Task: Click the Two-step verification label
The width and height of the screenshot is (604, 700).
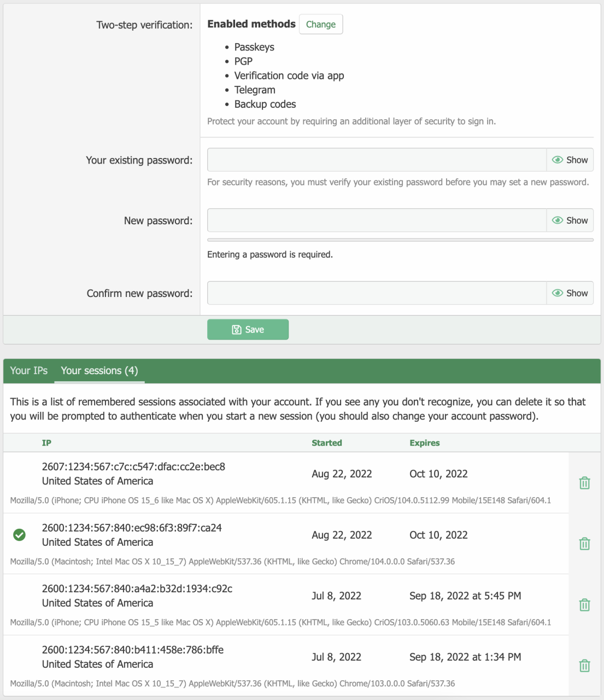Action: (x=144, y=25)
